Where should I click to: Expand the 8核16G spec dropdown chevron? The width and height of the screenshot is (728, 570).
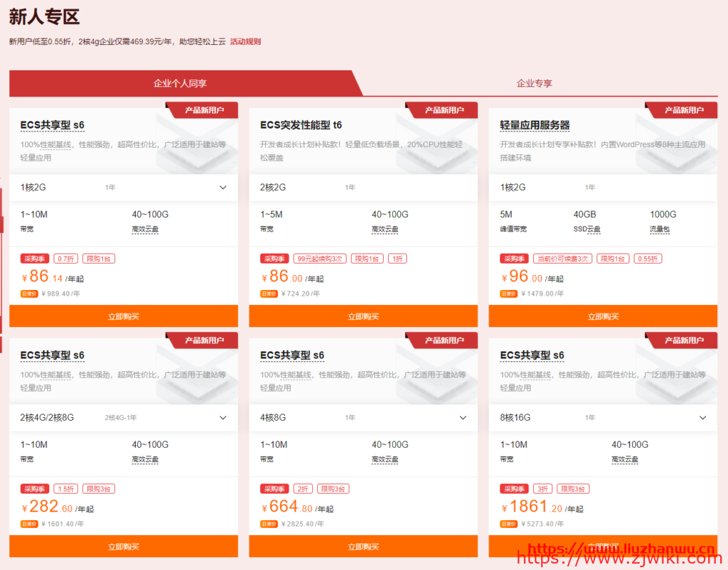point(703,418)
